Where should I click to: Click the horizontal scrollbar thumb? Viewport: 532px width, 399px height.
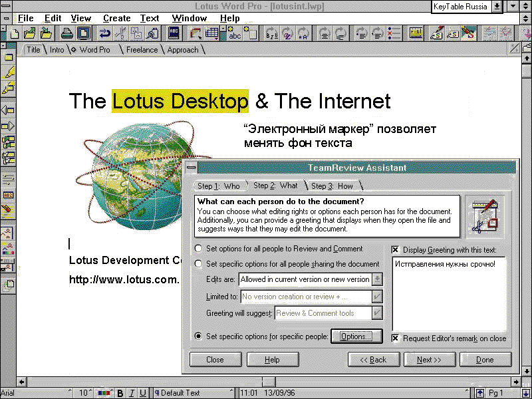[269, 382]
